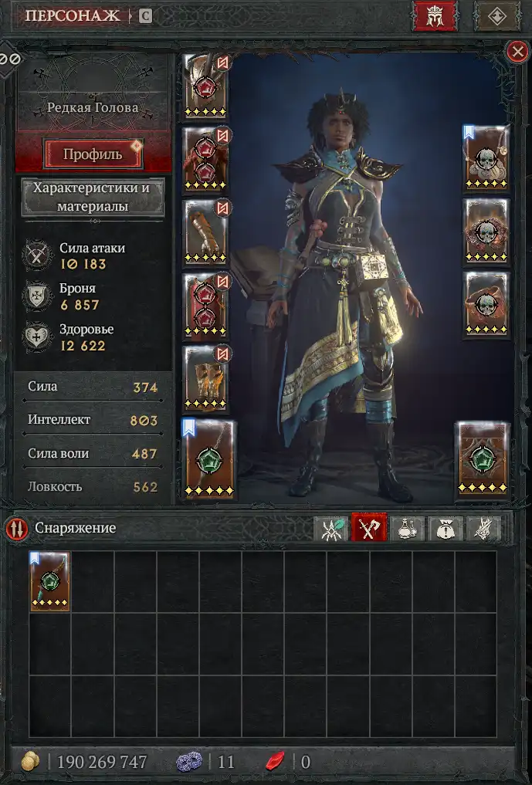Select the main-hand weapon slot
Screen dimensions: 532x785
(209, 459)
